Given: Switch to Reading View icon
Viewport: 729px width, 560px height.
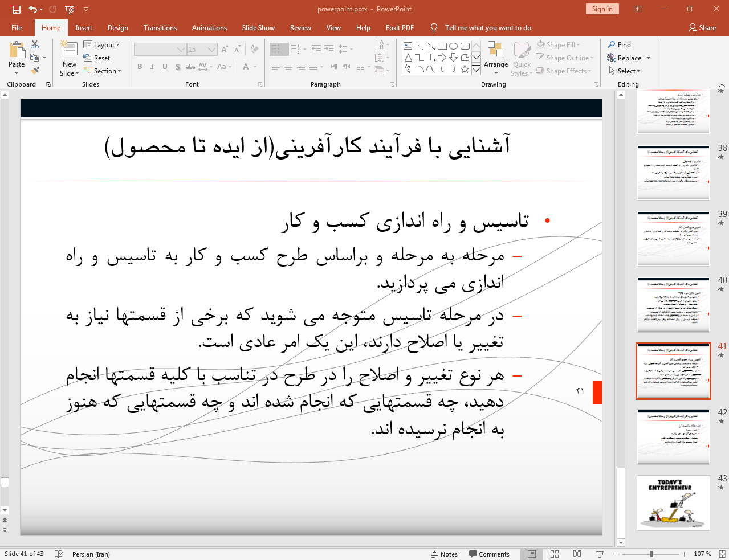Looking at the screenshot, I should pyautogui.click(x=577, y=554).
